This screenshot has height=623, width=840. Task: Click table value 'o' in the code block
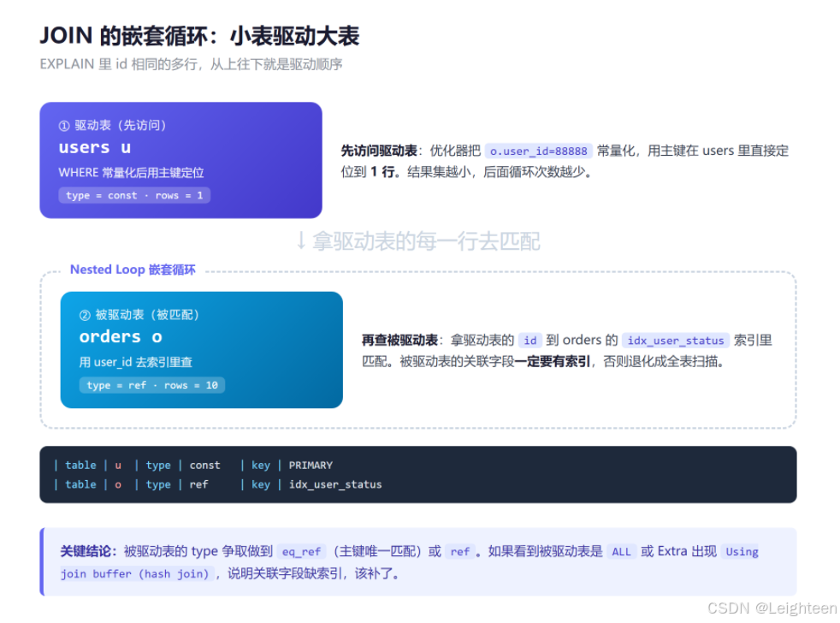point(118,484)
